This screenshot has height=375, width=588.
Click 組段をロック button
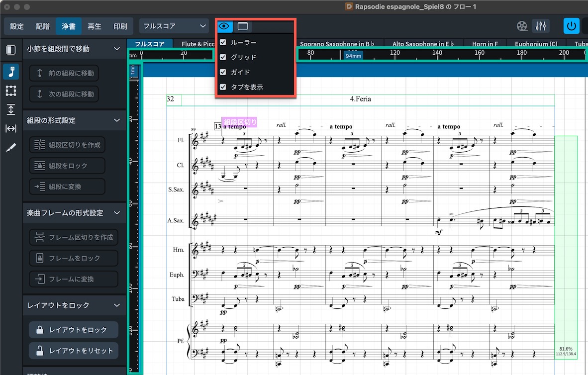point(67,166)
